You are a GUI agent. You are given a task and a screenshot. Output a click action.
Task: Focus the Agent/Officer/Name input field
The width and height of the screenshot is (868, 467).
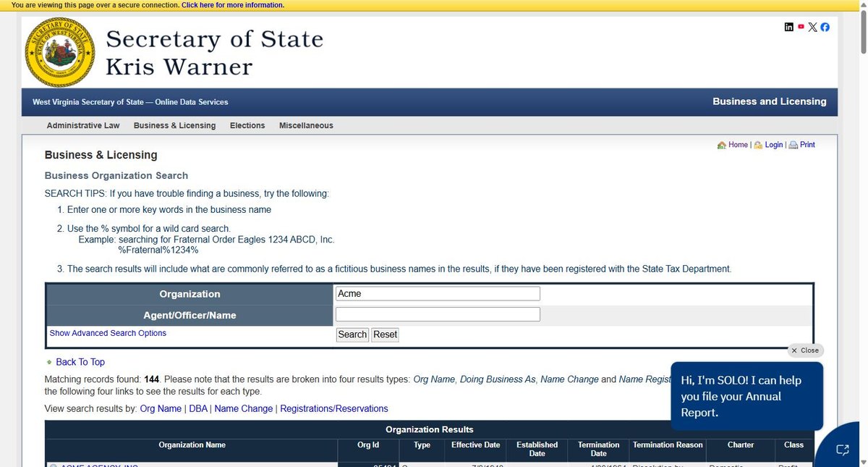pos(438,314)
